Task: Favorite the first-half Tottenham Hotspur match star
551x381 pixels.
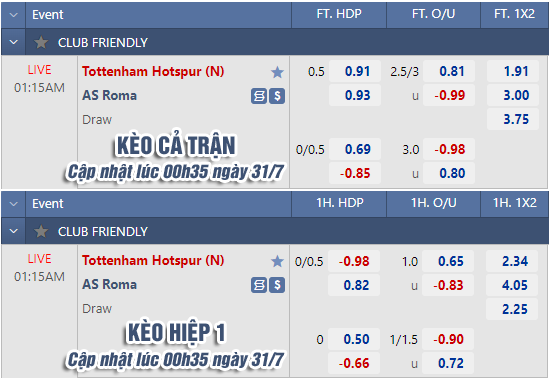Action: tap(277, 261)
